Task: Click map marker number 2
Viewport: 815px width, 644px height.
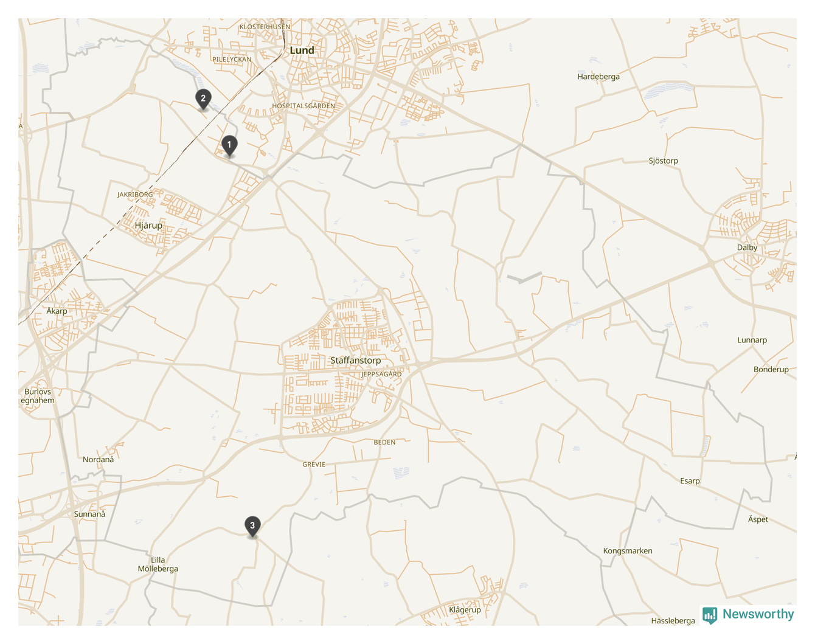Action: pos(203,99)
